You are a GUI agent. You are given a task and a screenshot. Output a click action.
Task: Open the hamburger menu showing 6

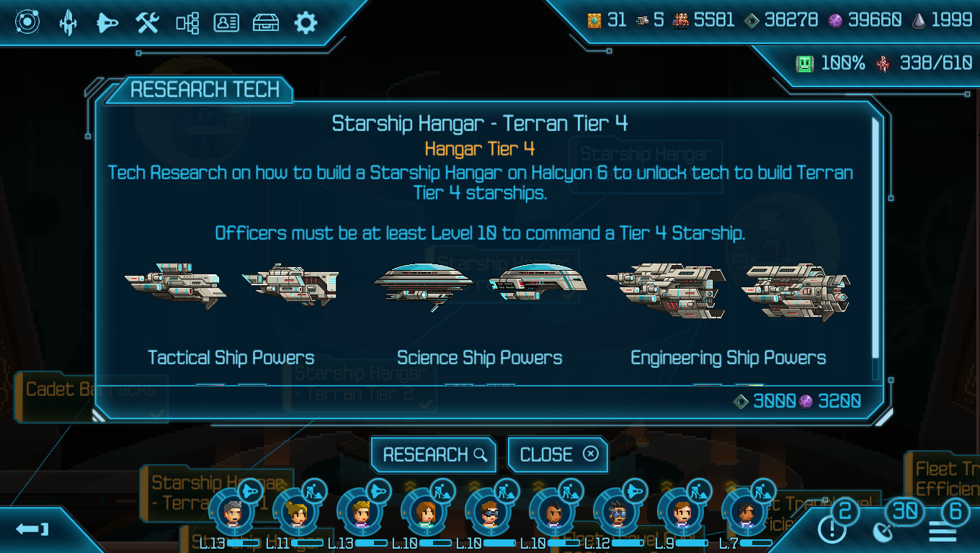click(942, 532)
